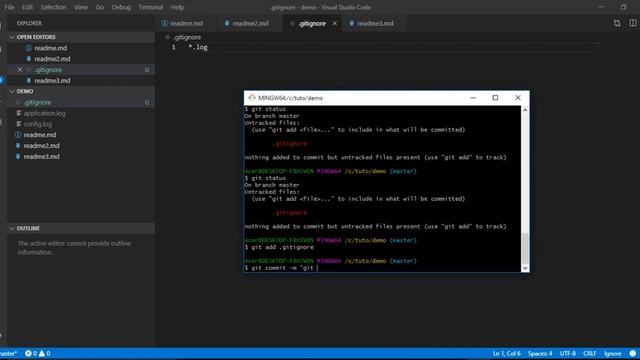Open the Help menu
This screenshot has height=360, width=640.
point(177,7)
